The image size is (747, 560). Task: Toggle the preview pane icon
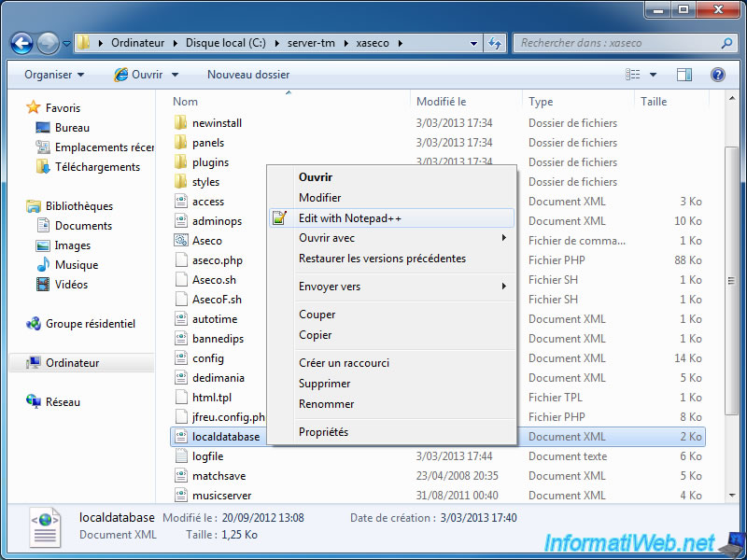tap(684, 75)
